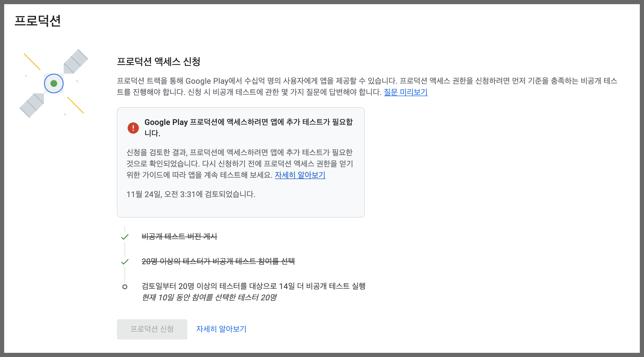Click the satellite's green center dot
Screen dimensions: 644x357
click(54, 83)
